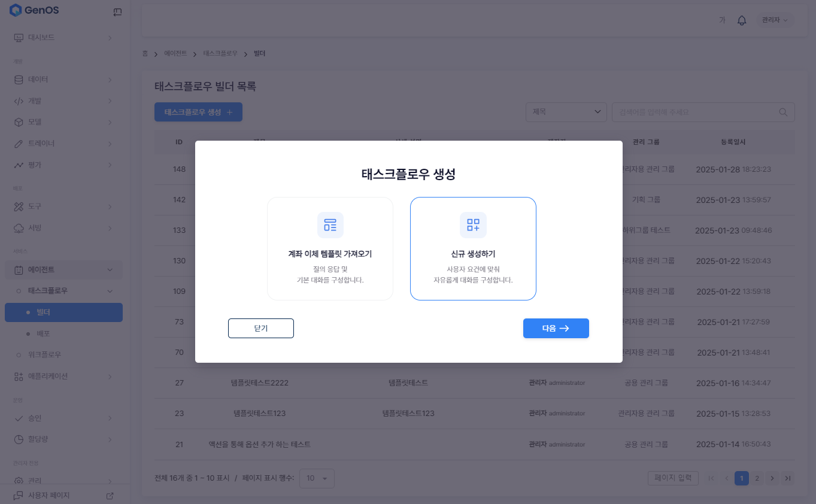Select the 계좌 이체 템플릿 가져오기 card
The height and width of the screenshot is (504, 816).
tap(330, 248)
